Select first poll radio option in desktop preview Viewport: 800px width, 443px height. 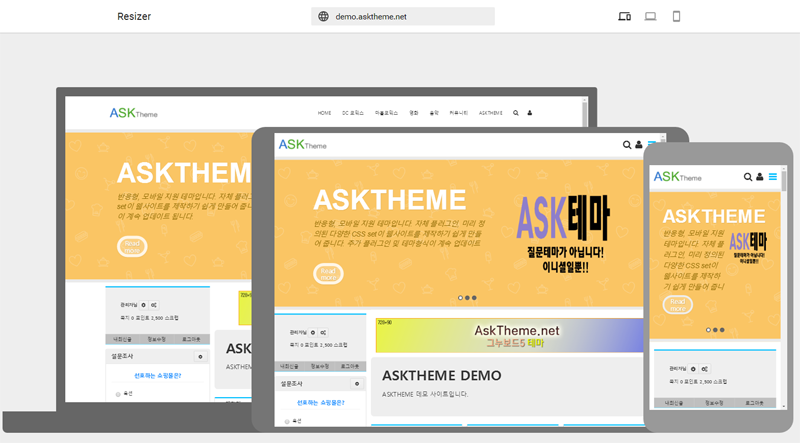pyautogui.click(x=118, y=394)
